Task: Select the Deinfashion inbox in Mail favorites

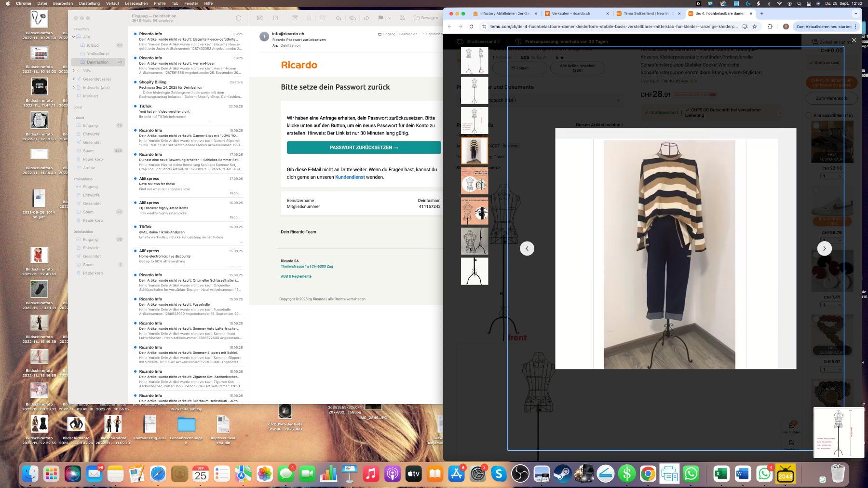Action: [x=98, y=62]
